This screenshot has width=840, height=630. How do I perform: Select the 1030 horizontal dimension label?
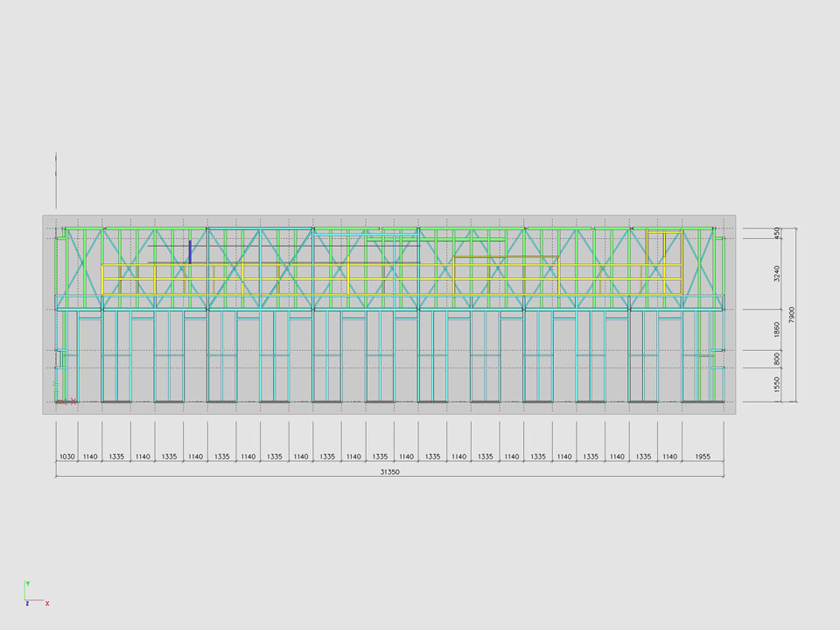coord(66,456)
